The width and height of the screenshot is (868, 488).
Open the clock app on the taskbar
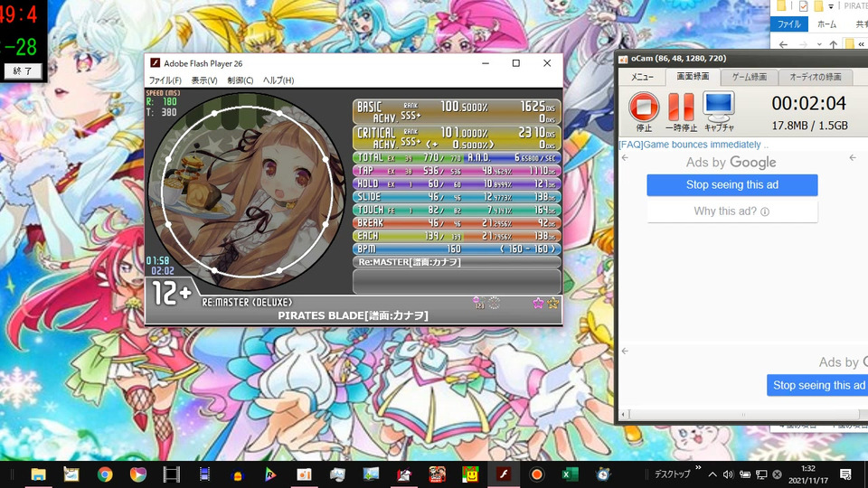pyautogui.click(x=603, y=474)
